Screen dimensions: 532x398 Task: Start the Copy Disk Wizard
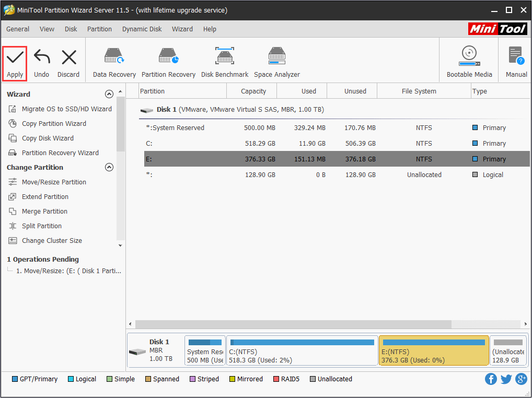click(41, 138)
